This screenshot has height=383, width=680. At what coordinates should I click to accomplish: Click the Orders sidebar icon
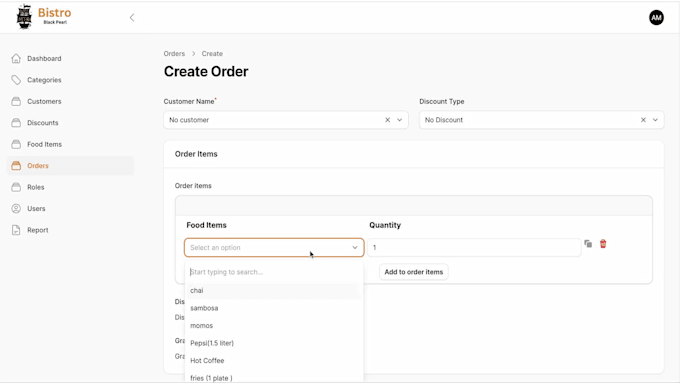pyautogui.click(x=16, y=166)
